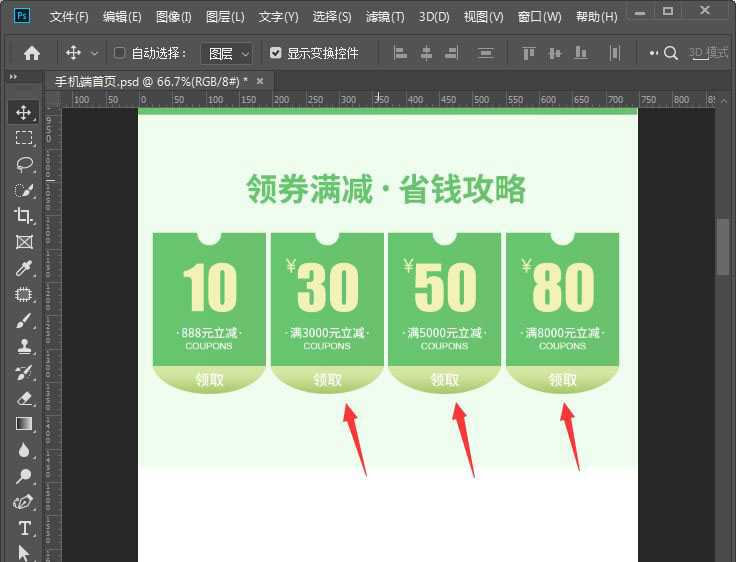Close the 手机端首页.psd document tab

[260, 81]
